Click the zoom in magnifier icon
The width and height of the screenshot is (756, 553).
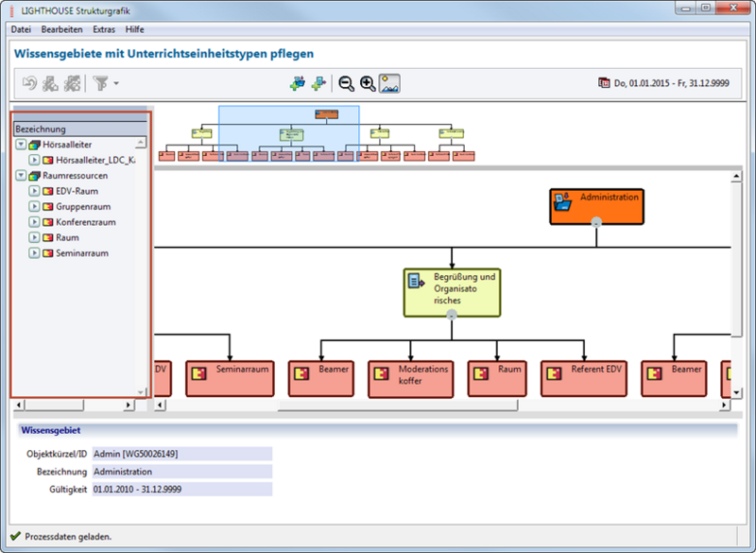click(368, 83)
